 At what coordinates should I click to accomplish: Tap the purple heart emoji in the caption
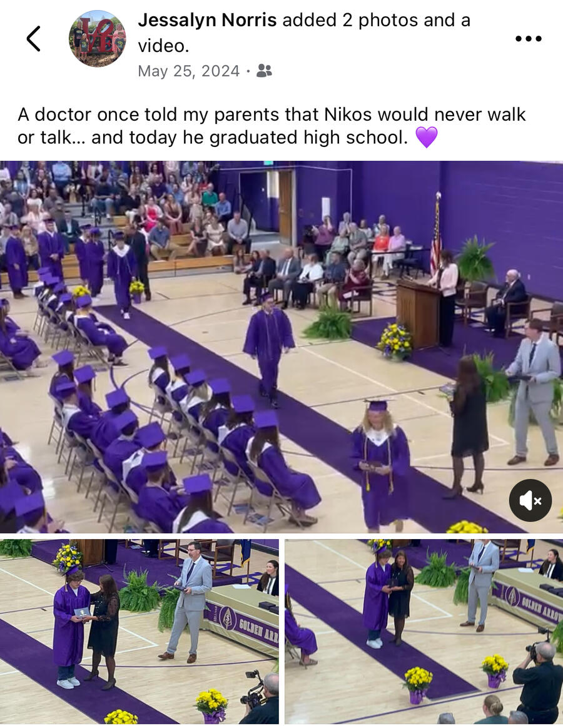(x=426, y=138)
